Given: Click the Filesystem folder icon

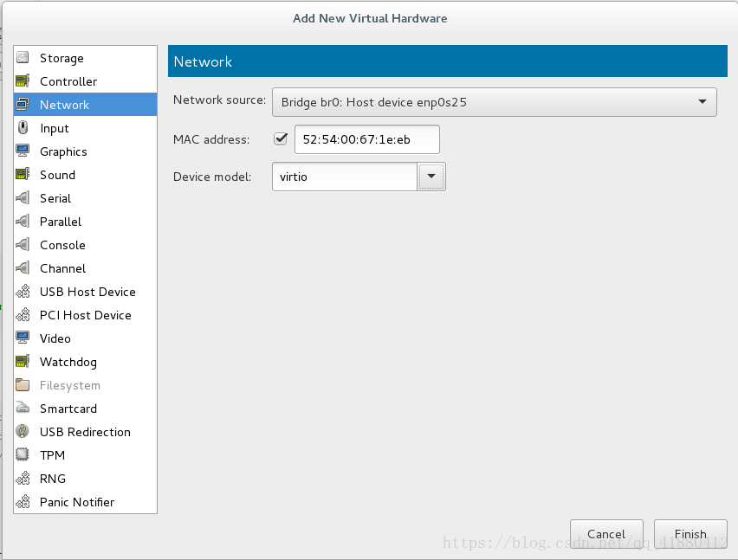Looking at the screenshot, I should pyautogui.click(x=23, y=384).
